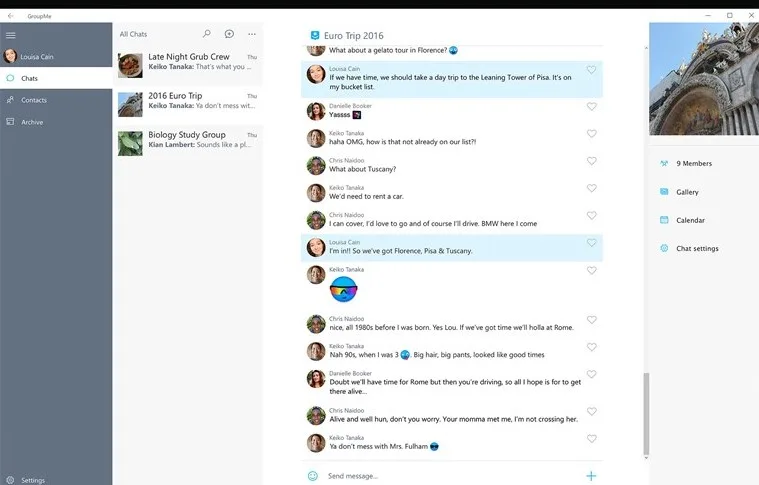Image resolution: width=759 pixels, height=485 pixels.
Task: Open Late Night Grub Crew chat
Action: (x=188, y=64)
